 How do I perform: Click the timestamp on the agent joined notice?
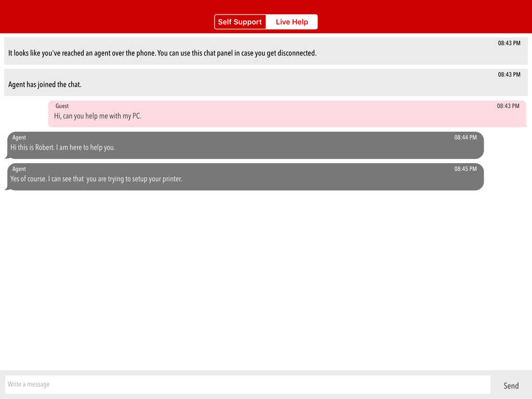point(509,74)
